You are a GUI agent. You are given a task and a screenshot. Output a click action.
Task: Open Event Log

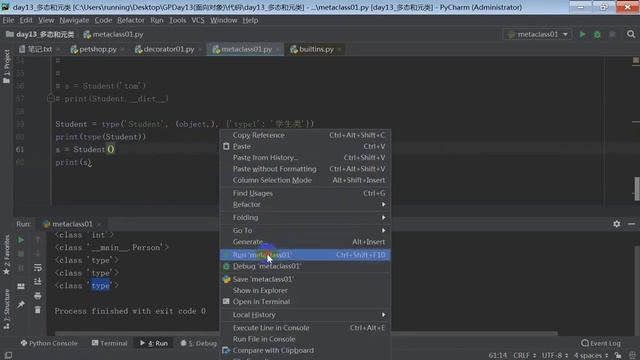(x=600, y=343)
